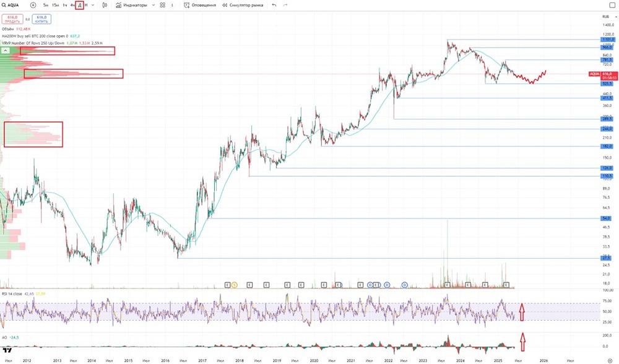Select the VRVP Number Of Rows legend
The image size is (619, 364).
(x=52, y=43)
